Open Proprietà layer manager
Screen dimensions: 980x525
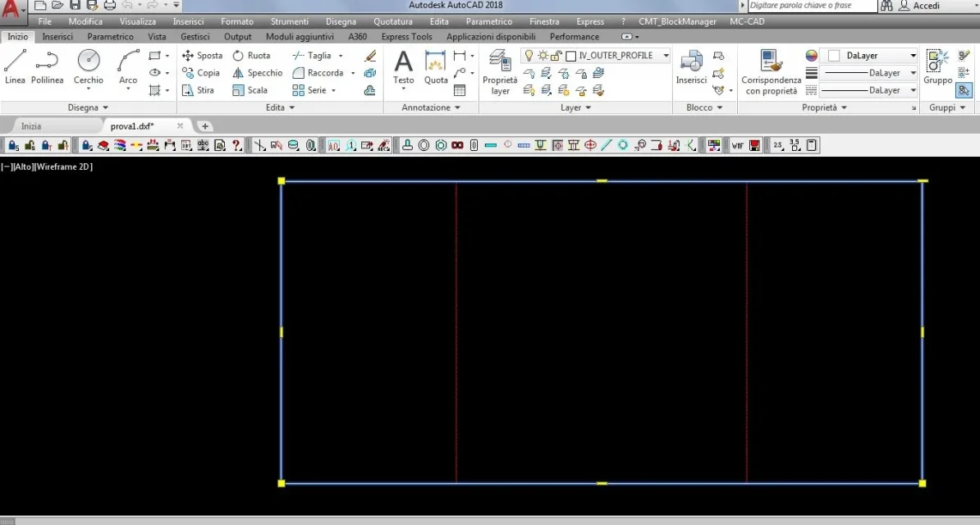point(500,72)
